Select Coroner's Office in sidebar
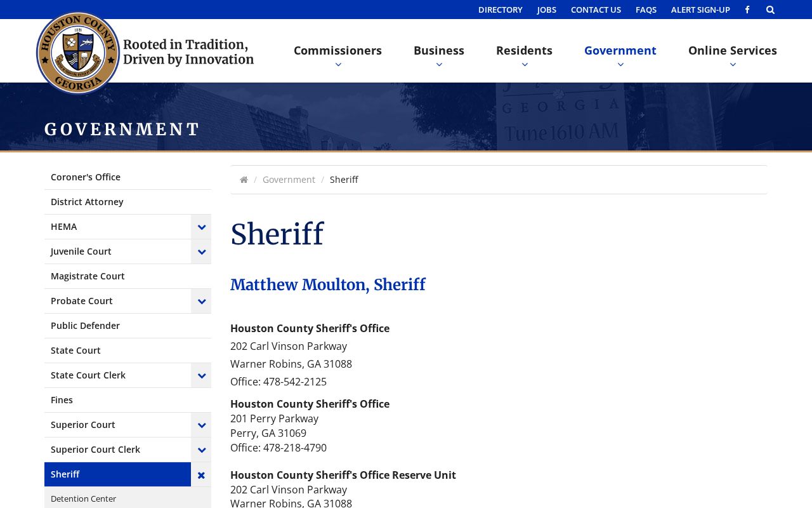 click(128, 177)
